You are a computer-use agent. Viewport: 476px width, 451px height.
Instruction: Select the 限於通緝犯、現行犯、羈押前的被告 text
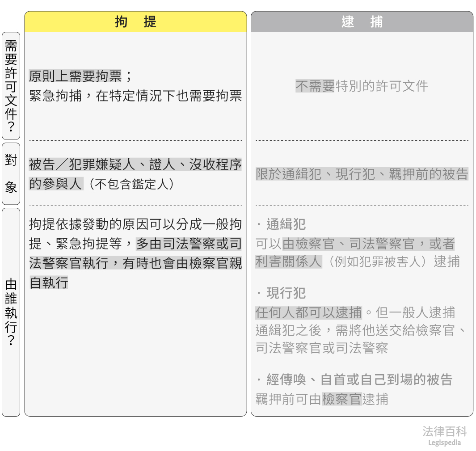coord(362,174)
